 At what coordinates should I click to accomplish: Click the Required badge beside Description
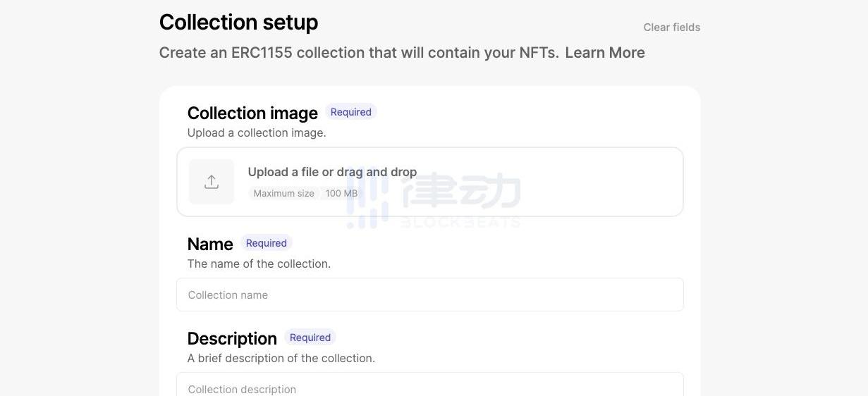pyautogui.click(x=310, y=338)
